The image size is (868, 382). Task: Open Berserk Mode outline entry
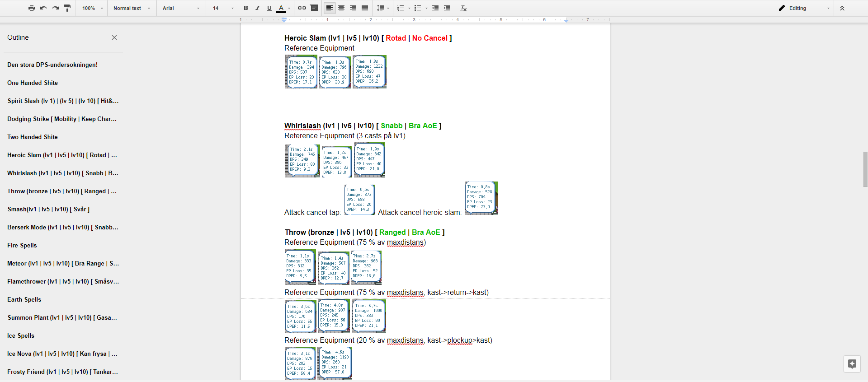[x=63, y=227]
